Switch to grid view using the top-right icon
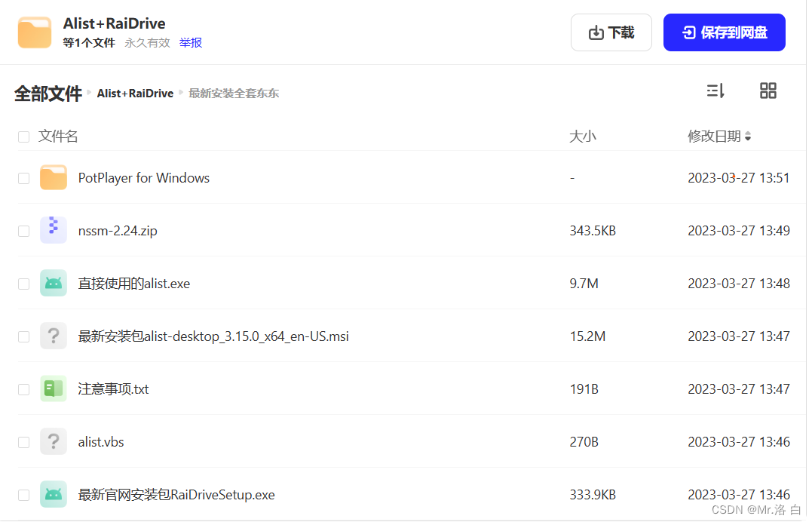Viewport: 812px width, 522px height. (x=768, y=91)
